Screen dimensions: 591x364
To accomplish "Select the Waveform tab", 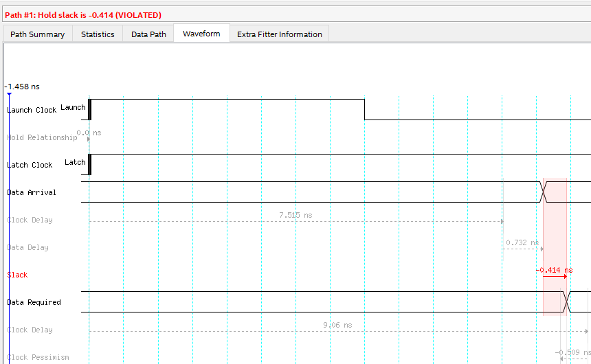I will [x=201, y=34].
